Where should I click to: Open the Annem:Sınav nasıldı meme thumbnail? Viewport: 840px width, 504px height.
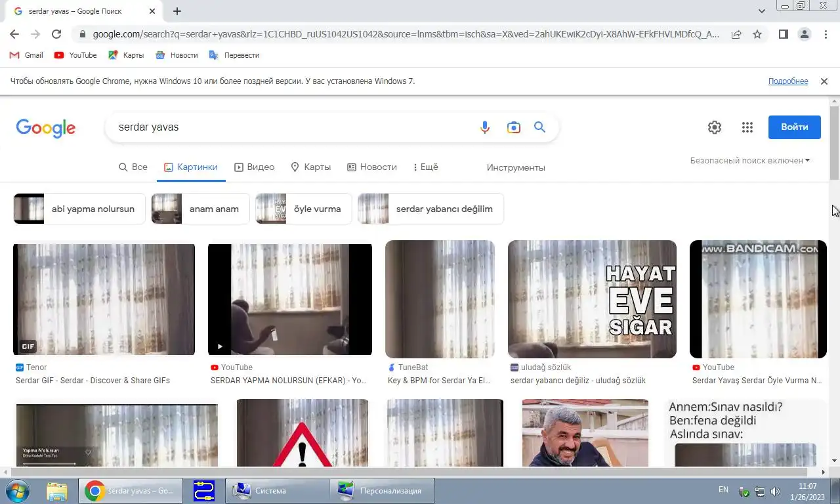[x=745, y=433]
